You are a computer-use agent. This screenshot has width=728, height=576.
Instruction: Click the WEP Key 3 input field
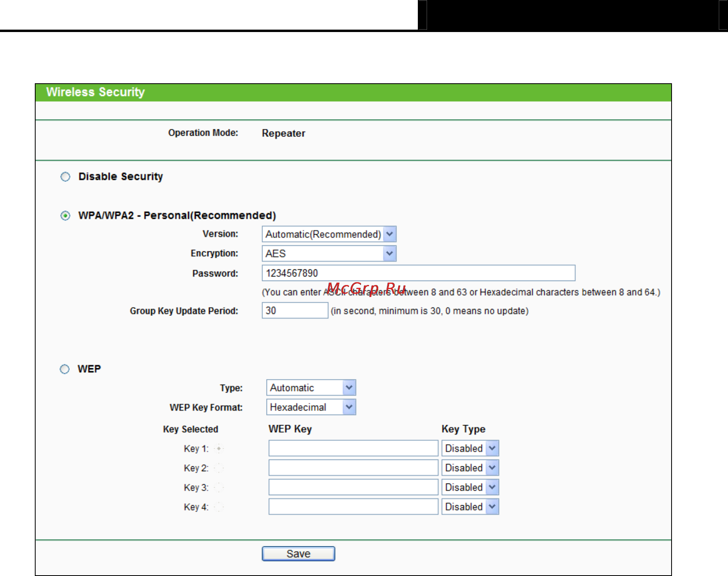click(x=353, y=488)
